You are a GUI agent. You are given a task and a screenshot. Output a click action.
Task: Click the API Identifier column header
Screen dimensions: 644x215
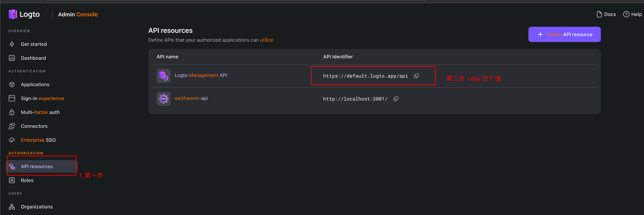click(x=338, y=57)
